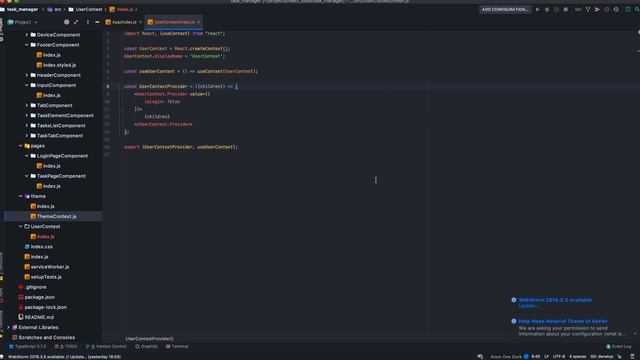
Task: Click the purple arrow push icon in toolbar
Action: pos(597,9)
